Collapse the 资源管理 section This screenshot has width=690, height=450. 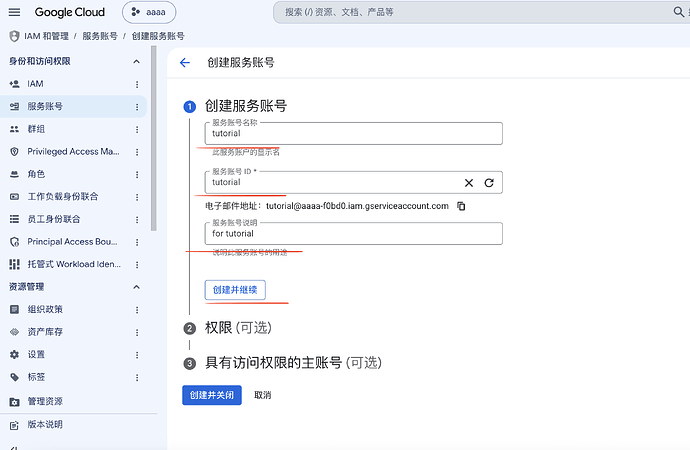136,287
